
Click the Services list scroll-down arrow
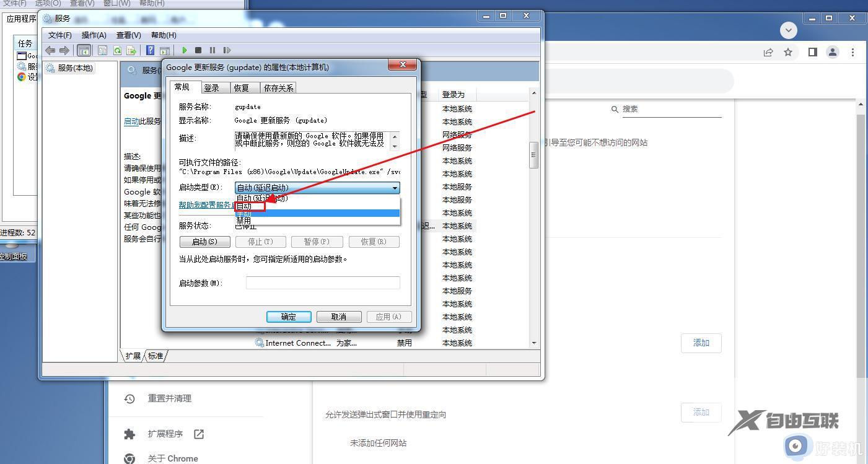pos(534,343)
